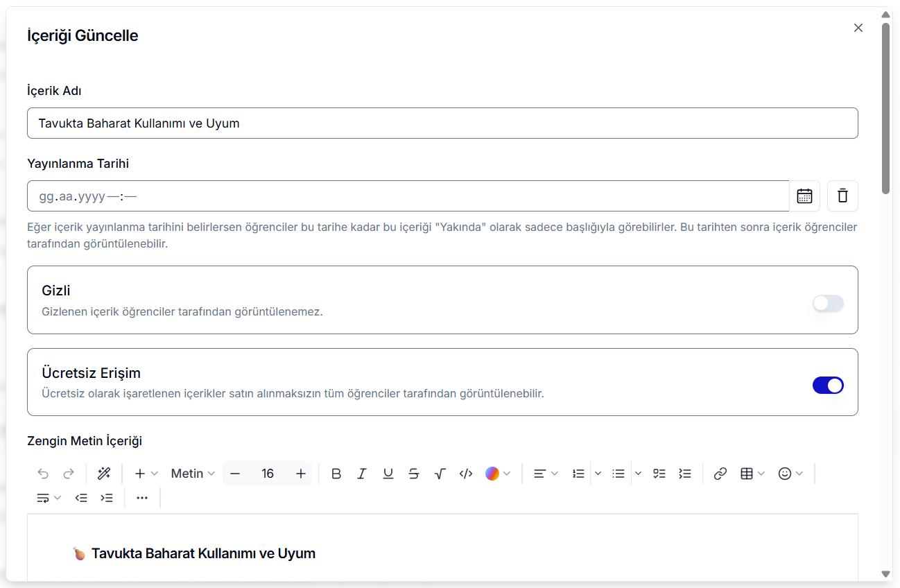Open the Metin text style dropdown
This screenshot has height=588, width=900.
pos(193,474)
